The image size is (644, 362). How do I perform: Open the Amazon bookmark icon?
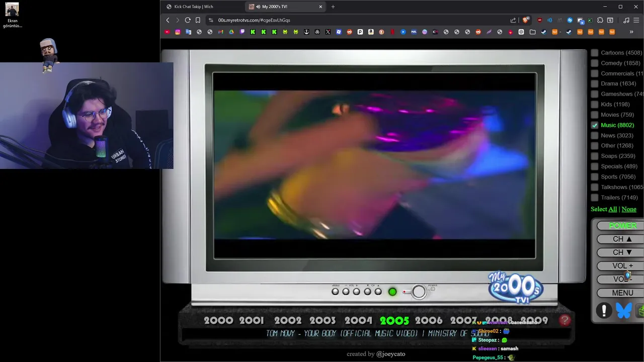pos(371,32)
